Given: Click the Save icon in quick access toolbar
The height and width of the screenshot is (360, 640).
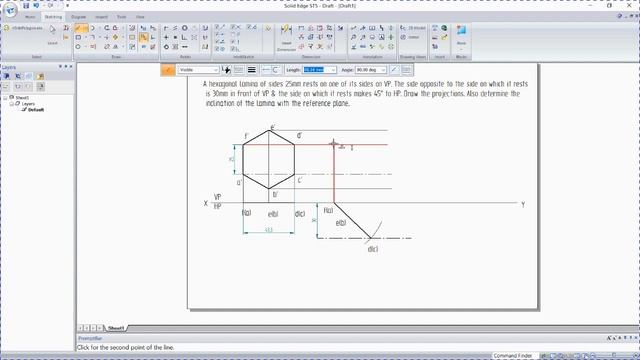Looking at the screenshot, I should coord(26,6).
